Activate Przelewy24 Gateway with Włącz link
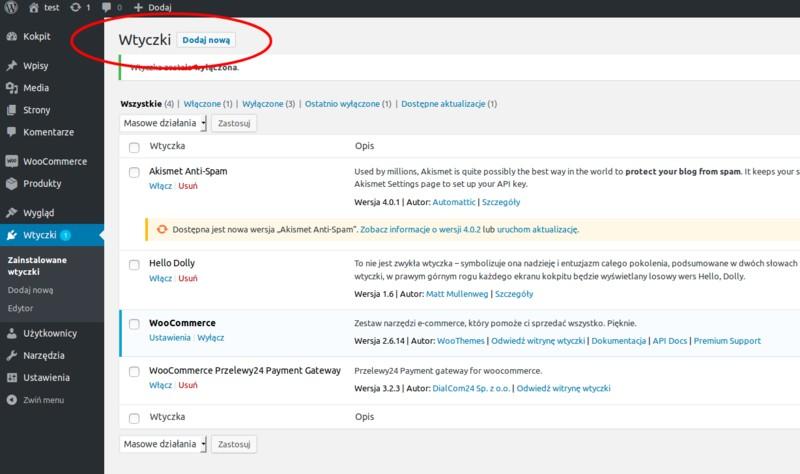This screenshot has height=474, width=800. point(160,385)
